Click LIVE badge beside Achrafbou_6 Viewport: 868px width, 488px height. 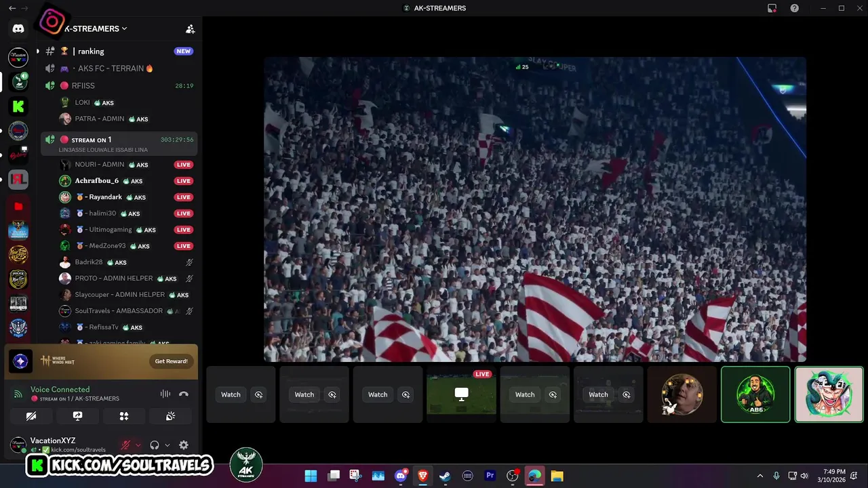[x=183, y=181]
